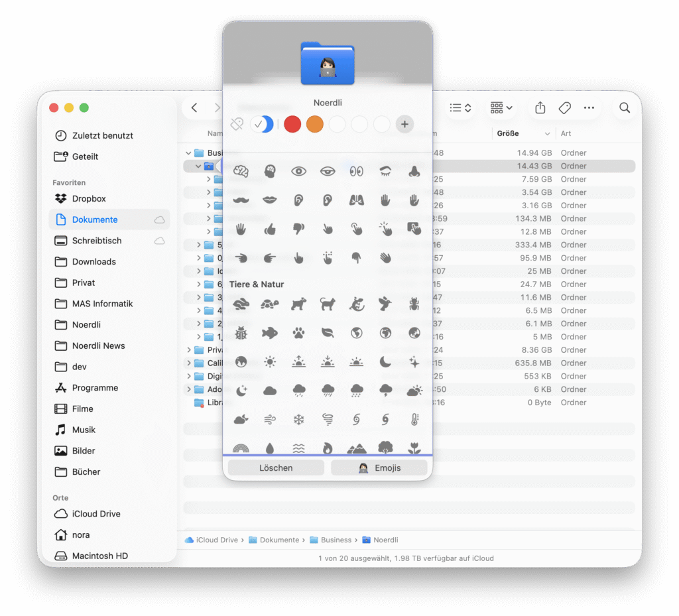Viewport: 679px width, 616px height.
Task: Apply the red color tag
Action: coord(292,124)
